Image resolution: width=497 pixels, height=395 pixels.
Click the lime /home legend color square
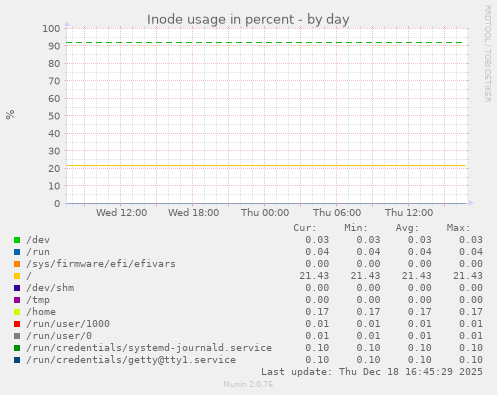click(x=17, y=312)
